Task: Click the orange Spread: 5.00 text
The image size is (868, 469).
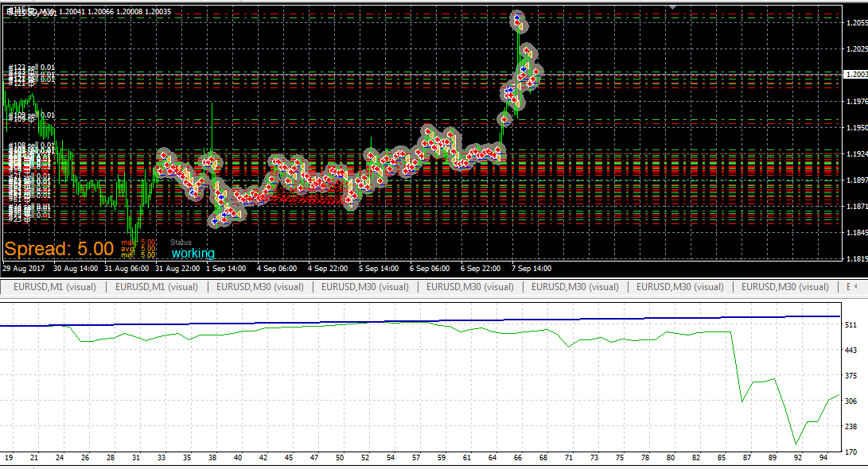Action: pyautogui.click(x=59, y=249)
